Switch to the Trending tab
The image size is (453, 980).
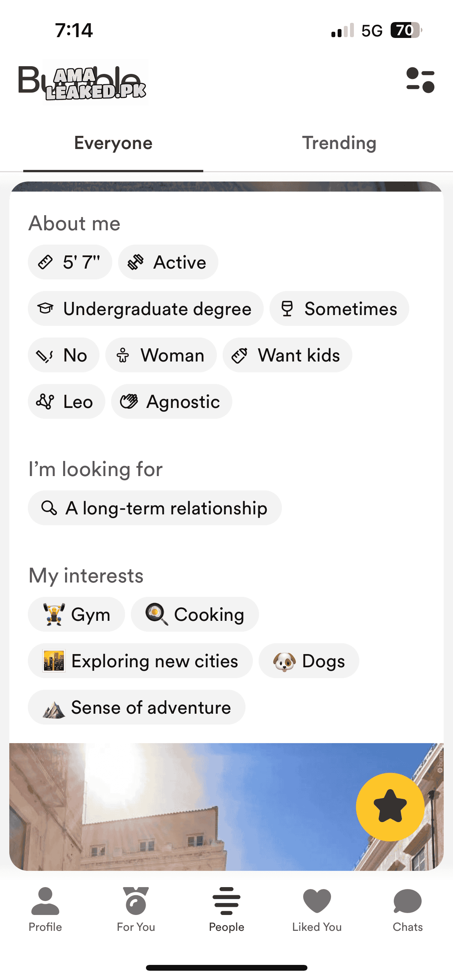coord(339,143)
